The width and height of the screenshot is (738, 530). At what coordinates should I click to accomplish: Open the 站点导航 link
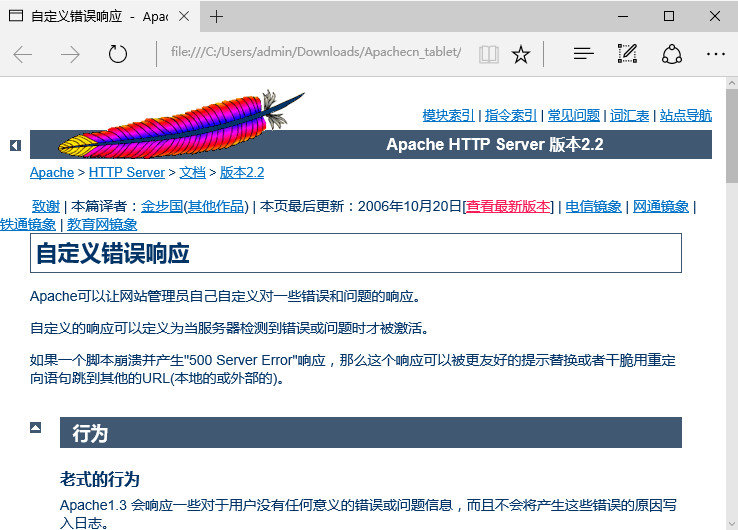pyautogui.click(x=686, y=115)
